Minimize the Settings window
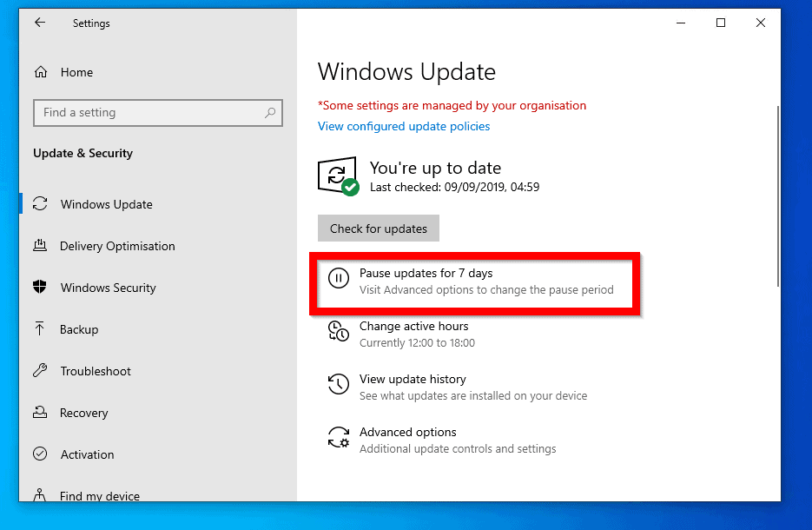Screen dimensions: 812x530 [x=681, y=23]
